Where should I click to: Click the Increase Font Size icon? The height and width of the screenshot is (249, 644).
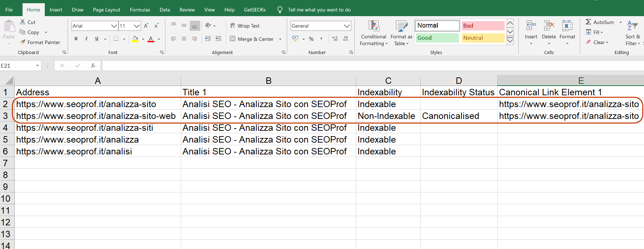tap(146, 26)
